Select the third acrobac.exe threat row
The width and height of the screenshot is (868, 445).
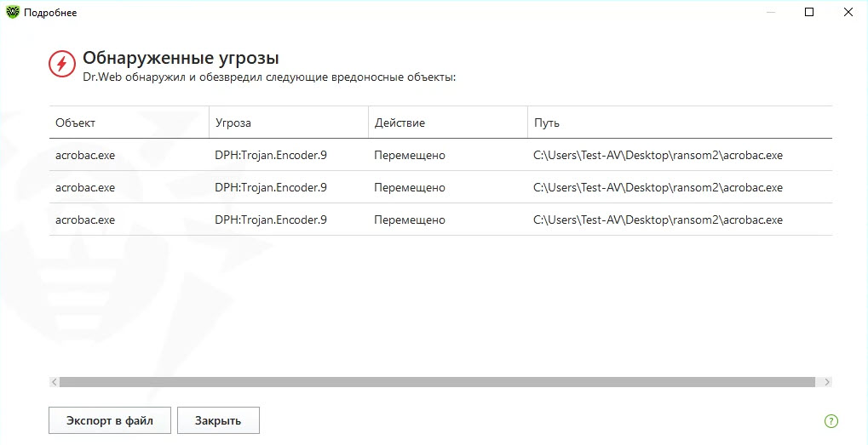(x=85, y=220)
